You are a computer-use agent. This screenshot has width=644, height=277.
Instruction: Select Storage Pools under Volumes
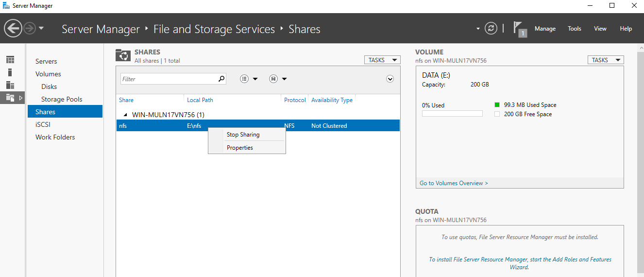(x=62, y=99)
